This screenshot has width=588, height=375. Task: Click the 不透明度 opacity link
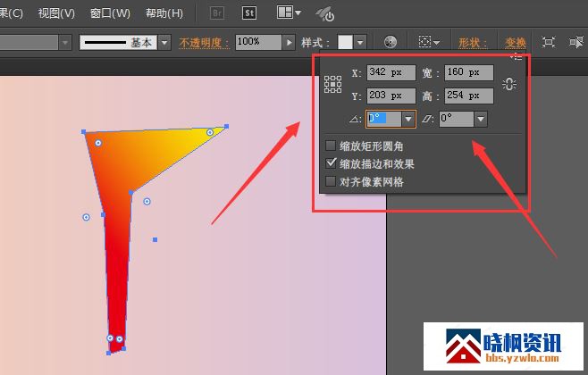205,42
